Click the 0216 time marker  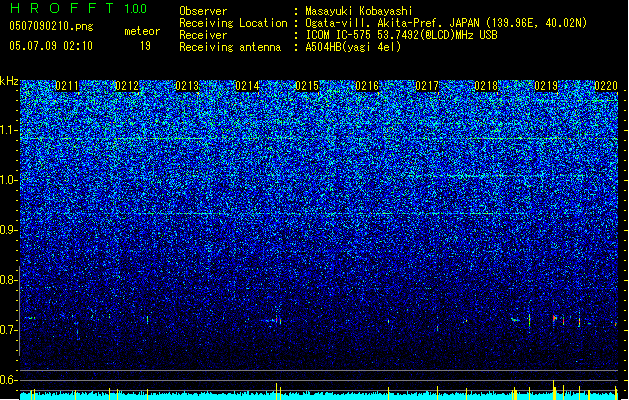367,86
